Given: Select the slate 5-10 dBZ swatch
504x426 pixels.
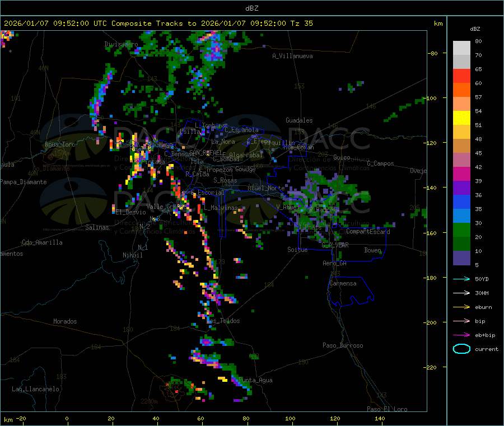Looking at the screenshot, I should click(x=461, y=258).
